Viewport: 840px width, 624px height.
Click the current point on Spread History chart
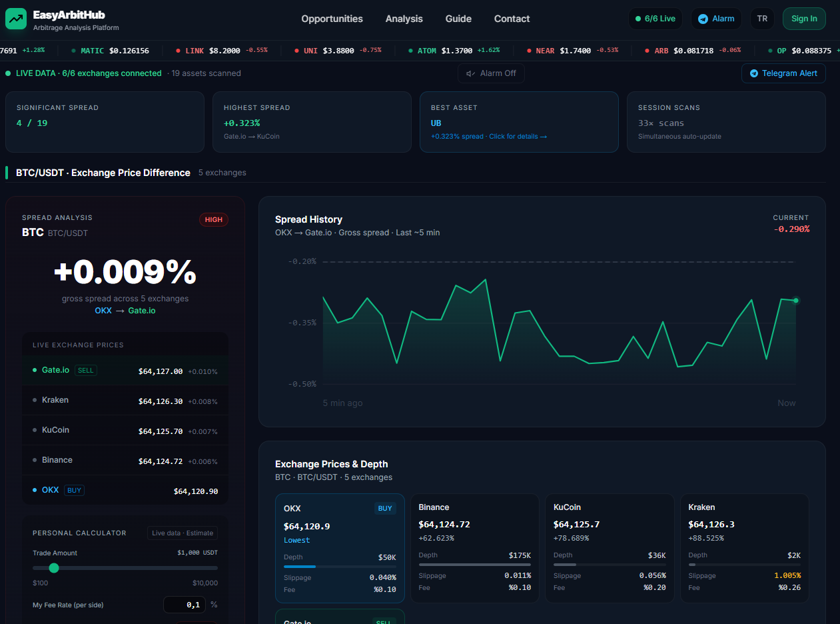[x=795, y=301]
